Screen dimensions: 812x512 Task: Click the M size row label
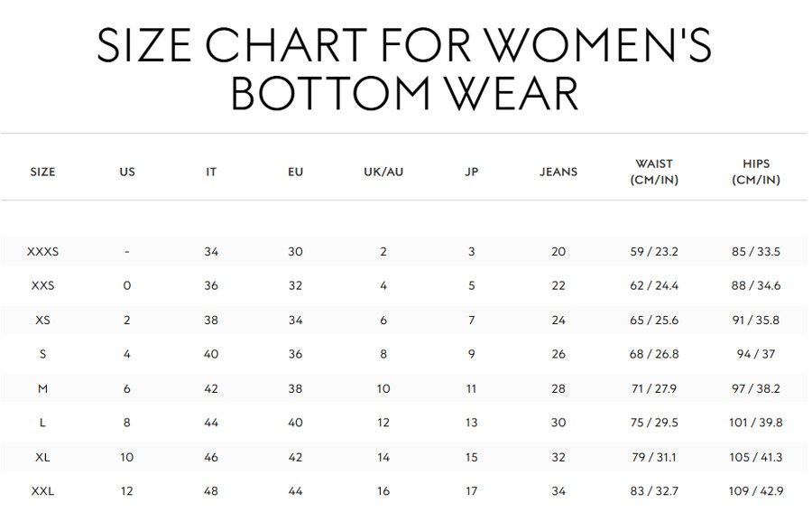(42, 388)
